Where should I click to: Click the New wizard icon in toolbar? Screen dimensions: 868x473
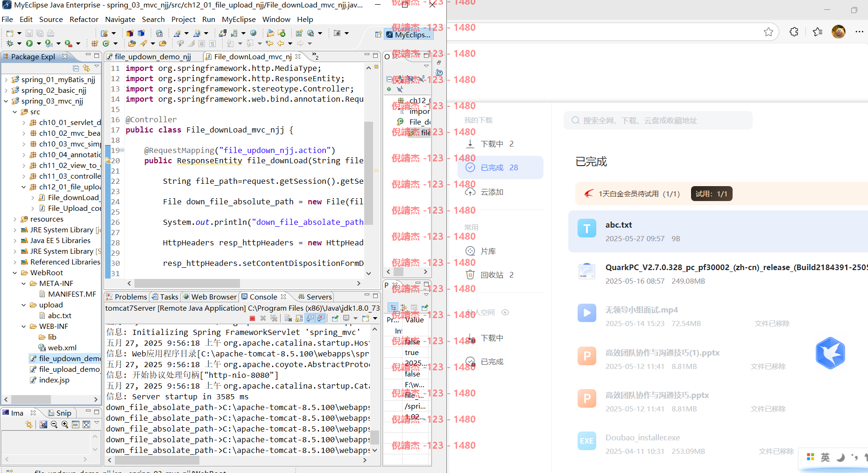coord(10,33)
